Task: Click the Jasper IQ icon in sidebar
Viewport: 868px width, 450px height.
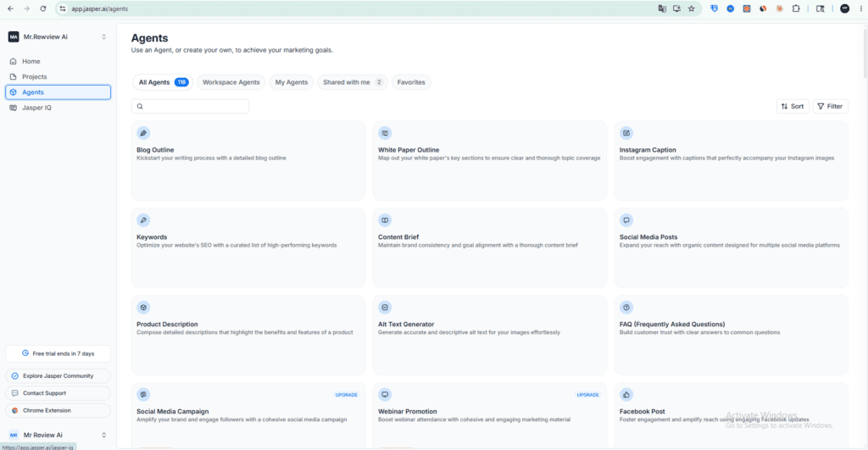Action: 14,108
